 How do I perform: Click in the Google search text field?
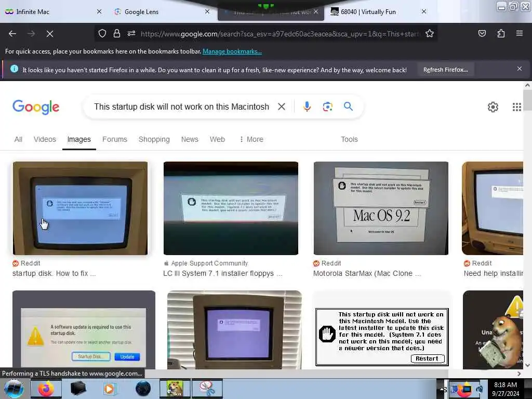(181, 107)
